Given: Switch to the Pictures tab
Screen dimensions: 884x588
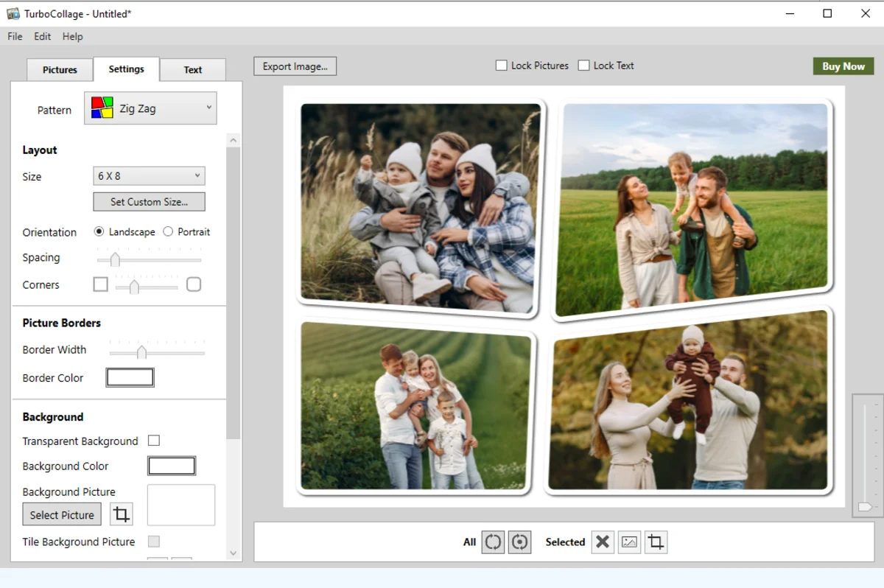Looking at the screenshot, I should (60, 70).
